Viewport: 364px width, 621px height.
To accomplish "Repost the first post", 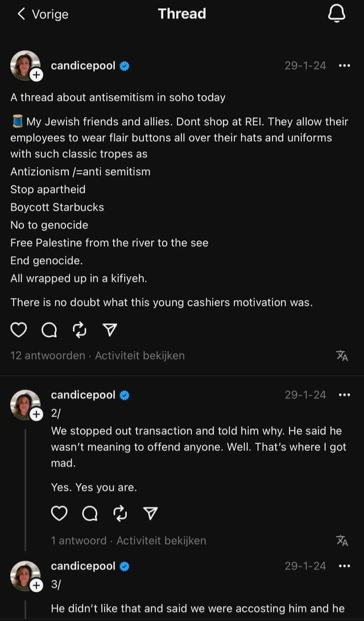I will coord(80,330).
